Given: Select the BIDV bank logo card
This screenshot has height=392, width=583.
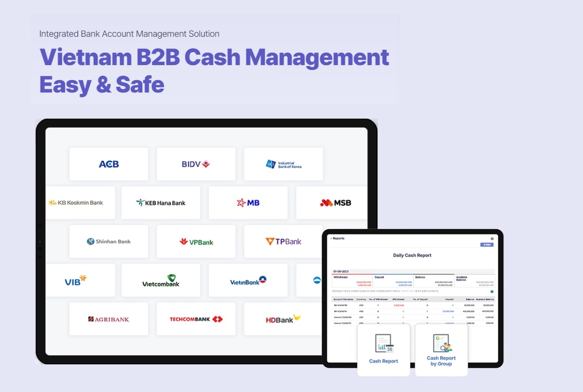Looking at the screenshot, I should pos(196,164).
